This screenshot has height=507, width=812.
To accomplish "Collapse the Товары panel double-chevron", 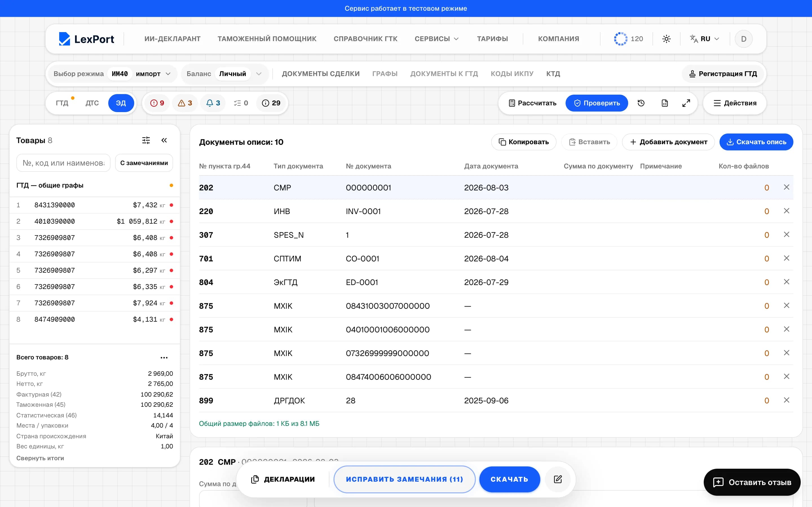I will point(164,140).
